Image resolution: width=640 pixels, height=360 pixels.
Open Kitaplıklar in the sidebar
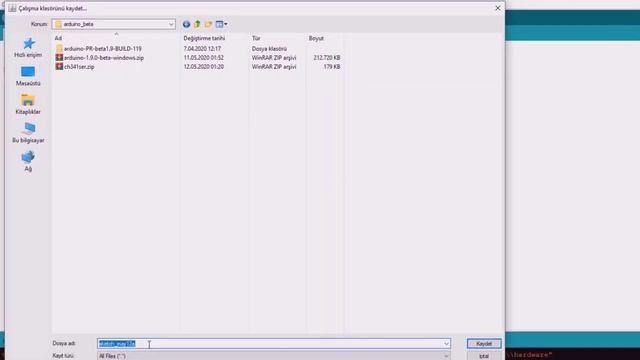(x=28, y=104)
